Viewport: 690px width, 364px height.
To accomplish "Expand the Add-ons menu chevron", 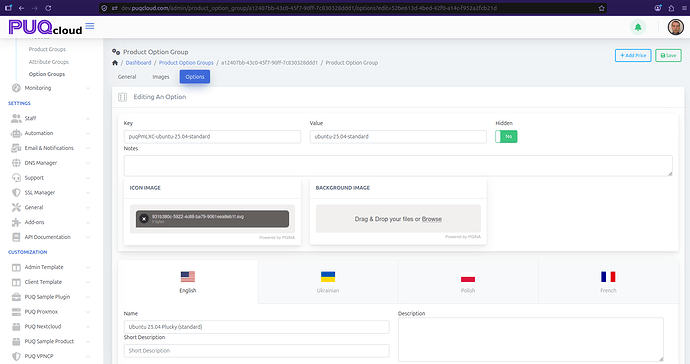I will click(x=88, y=222).
